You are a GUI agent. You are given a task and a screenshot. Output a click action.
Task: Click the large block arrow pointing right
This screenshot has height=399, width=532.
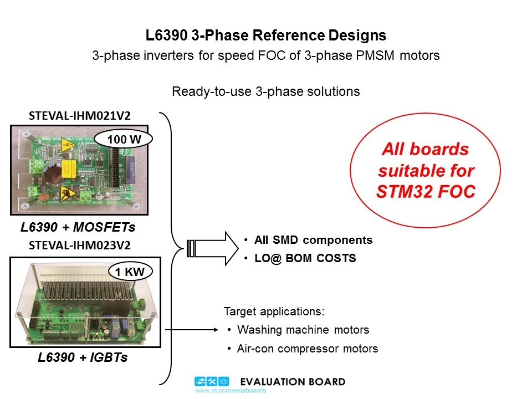211,249
